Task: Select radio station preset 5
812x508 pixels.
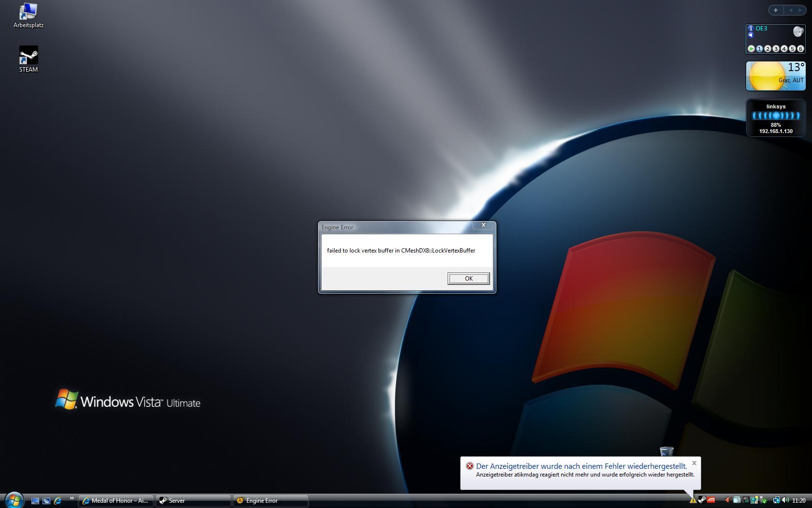Action: tap(792, 49)
